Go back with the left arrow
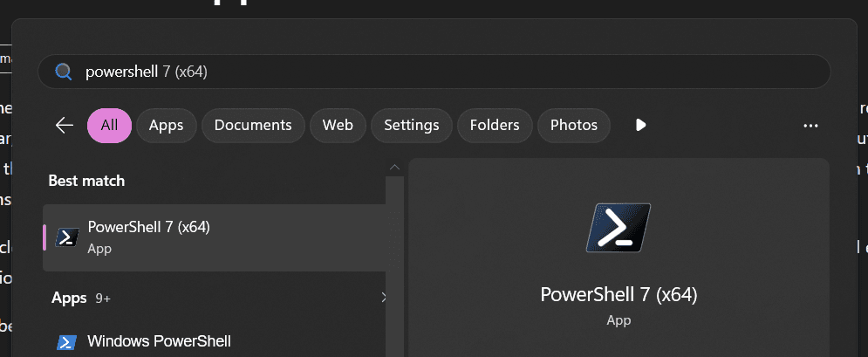Viewport: 868px width, 357px height. 65,125
